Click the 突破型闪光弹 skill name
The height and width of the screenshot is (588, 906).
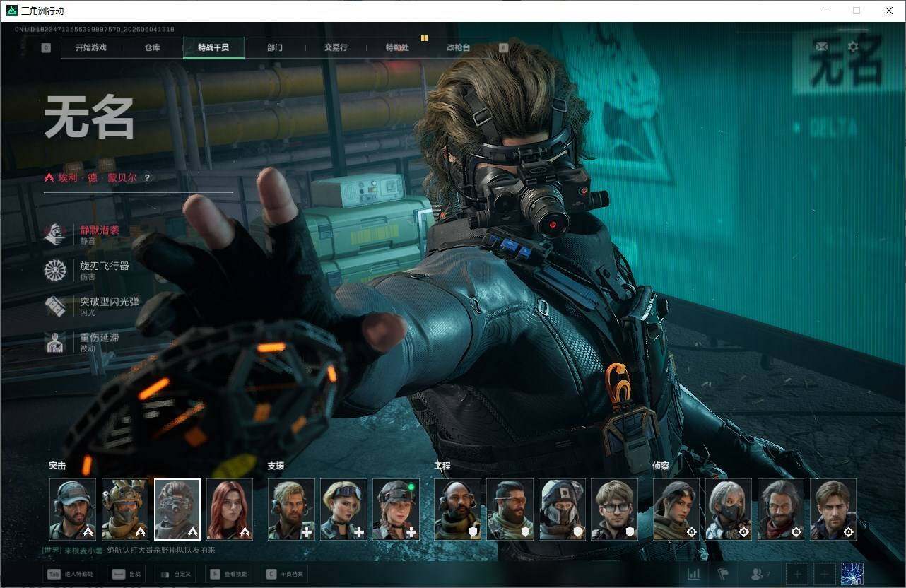[110, 302]
